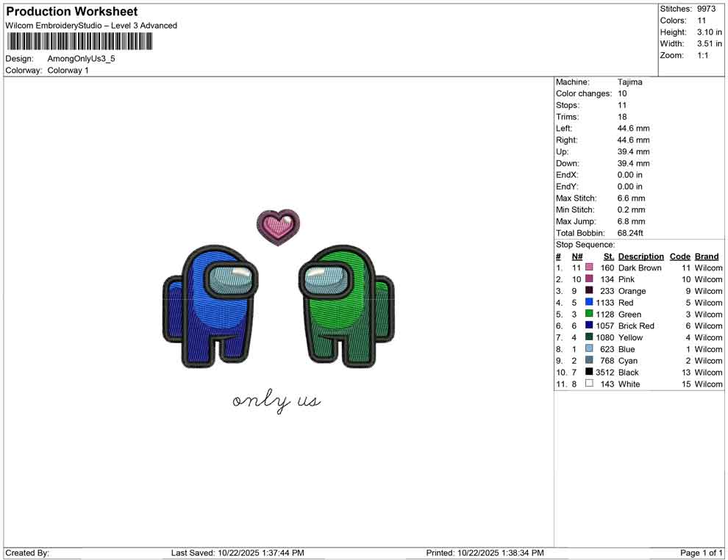This screenshot has width=728, height=560.
Task: Click the 'Production Worksheet' title
Action: (72, 12)
